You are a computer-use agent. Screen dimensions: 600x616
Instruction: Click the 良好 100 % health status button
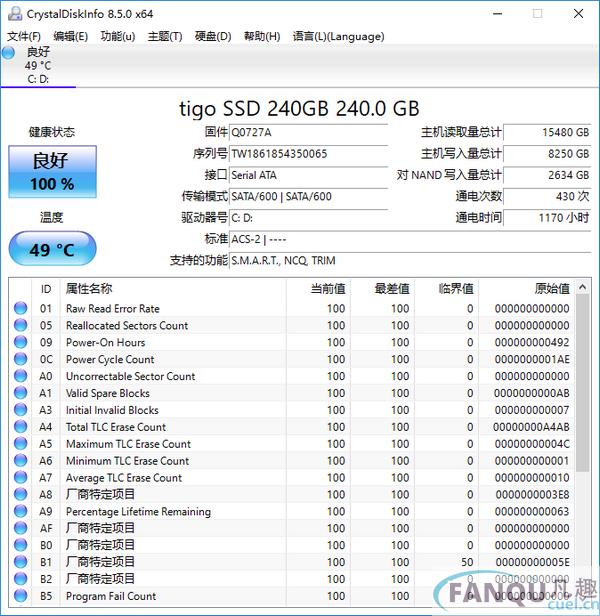52,172
